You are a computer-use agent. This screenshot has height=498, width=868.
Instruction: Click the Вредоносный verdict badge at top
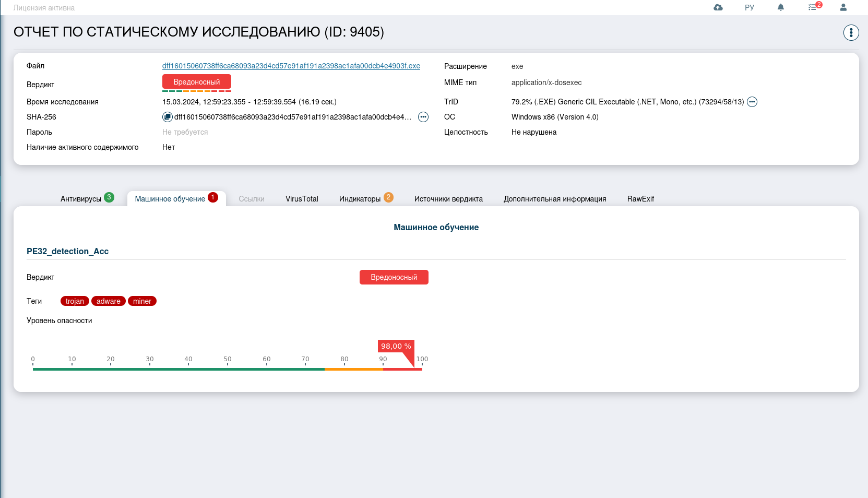[x=196, y=82]
